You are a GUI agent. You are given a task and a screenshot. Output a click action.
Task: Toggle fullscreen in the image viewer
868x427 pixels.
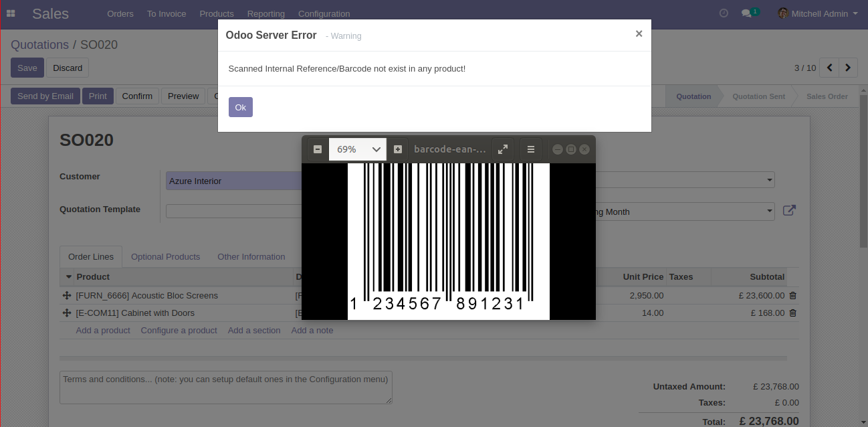pyautogui.click(x=503, y=149)
